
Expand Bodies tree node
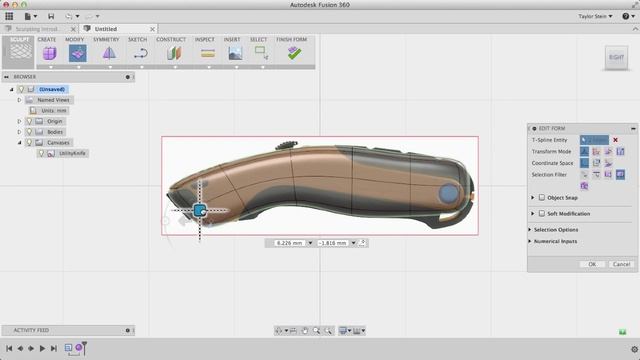pyautogui.click(x=19, y=132)
